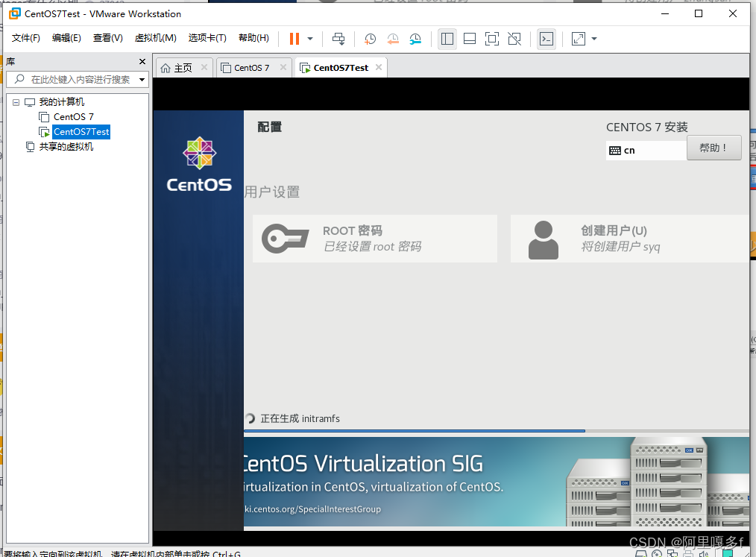Collapse the 我的计算机 tree node
The width and height of the screenshot is (756, 557).
click(16, 101)
